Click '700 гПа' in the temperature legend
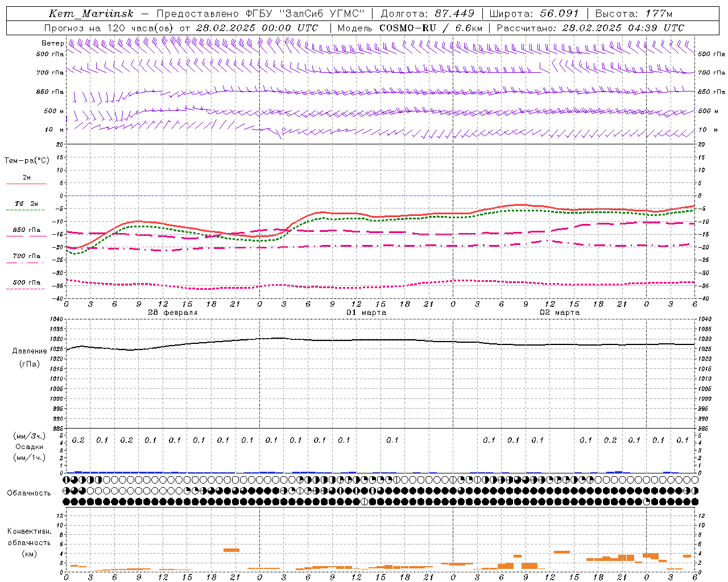 [x=27, y=256]
